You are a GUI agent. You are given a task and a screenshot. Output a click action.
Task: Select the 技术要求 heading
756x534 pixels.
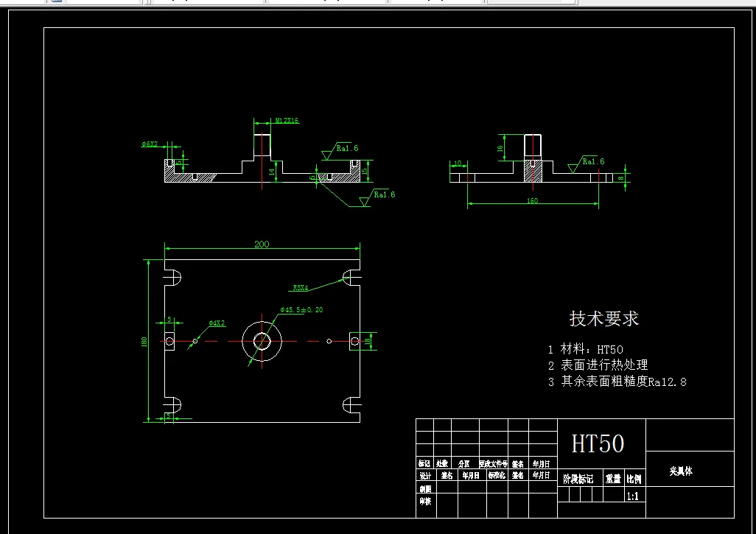click(604, 319)
